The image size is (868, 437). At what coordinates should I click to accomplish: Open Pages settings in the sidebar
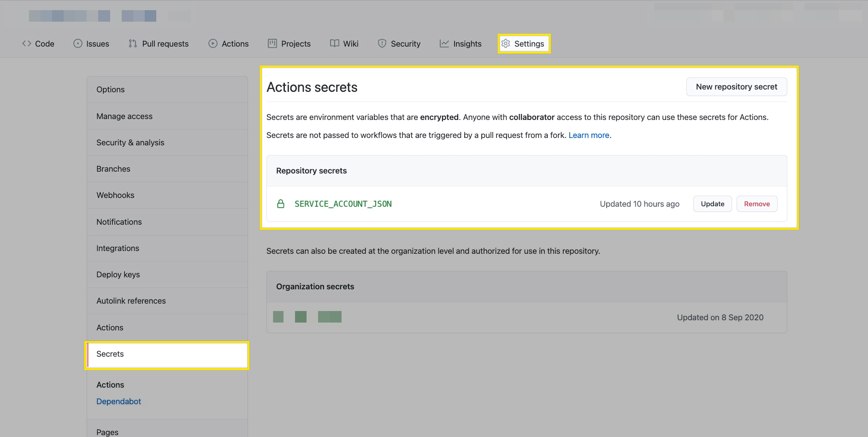(167, 429)
